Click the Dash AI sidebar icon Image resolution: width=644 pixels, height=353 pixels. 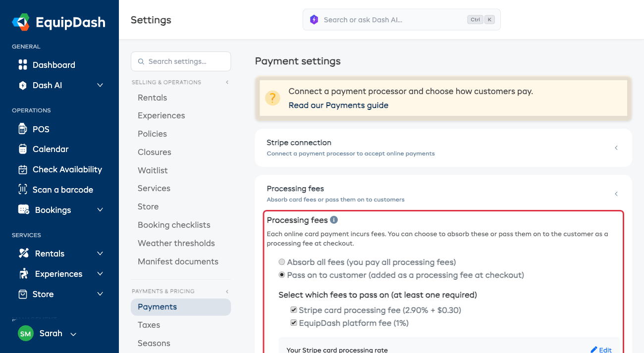pyautogui.click(x=23, y=85)
